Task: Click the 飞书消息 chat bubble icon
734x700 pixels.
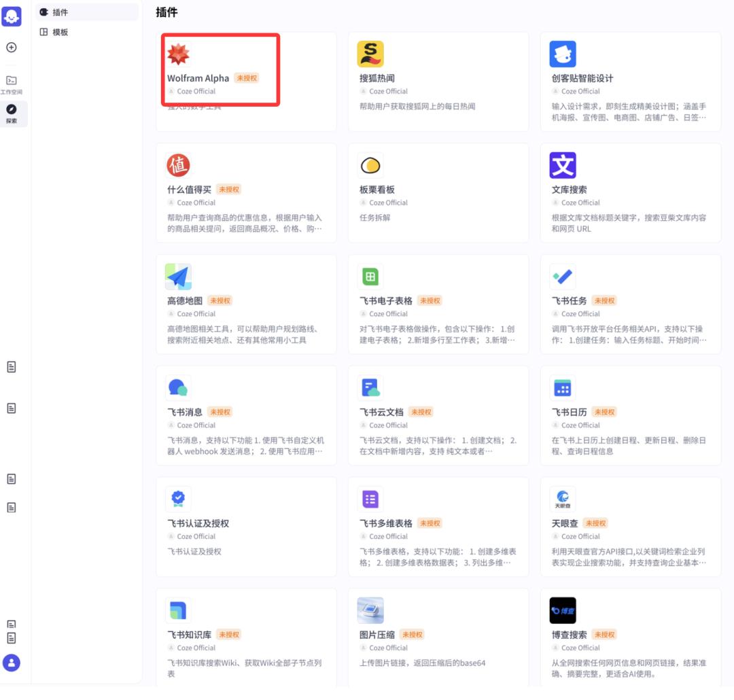Action: (x=178, y=387)
